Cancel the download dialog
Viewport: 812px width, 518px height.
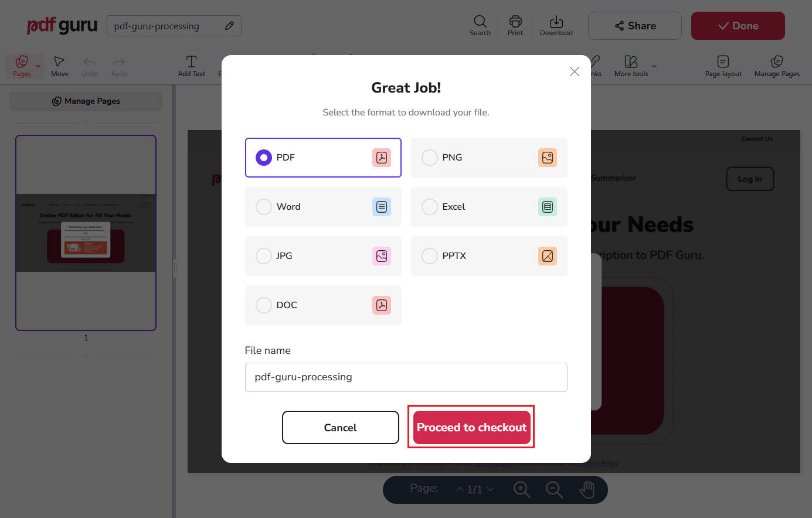pyautogui.click(x=341, y=428)
